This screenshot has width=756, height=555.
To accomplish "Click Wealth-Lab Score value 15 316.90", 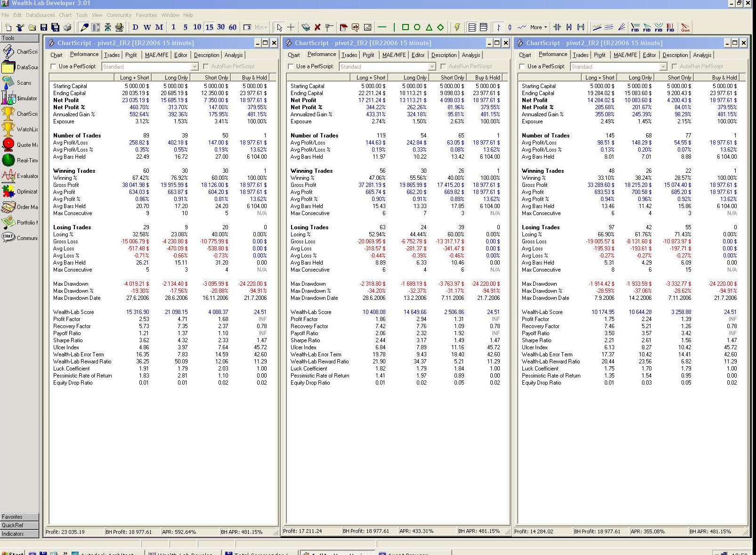I will click(x=138, y=312).
